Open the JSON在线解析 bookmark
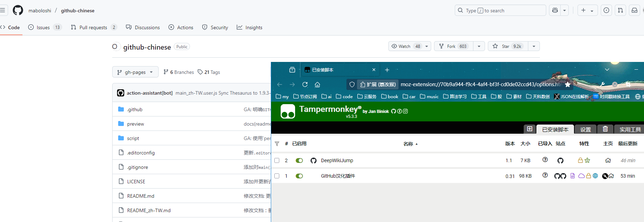 [x=571, y=96]
